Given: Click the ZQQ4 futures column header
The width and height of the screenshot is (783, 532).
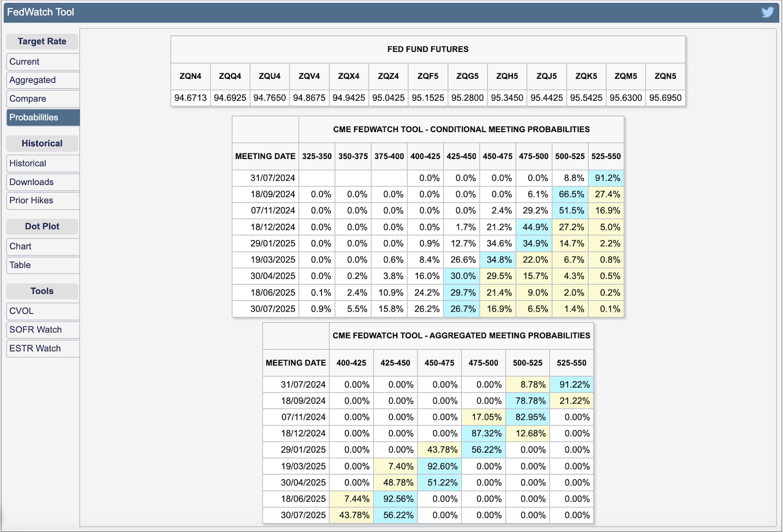Looking at the screenshot, I should 230,76.
